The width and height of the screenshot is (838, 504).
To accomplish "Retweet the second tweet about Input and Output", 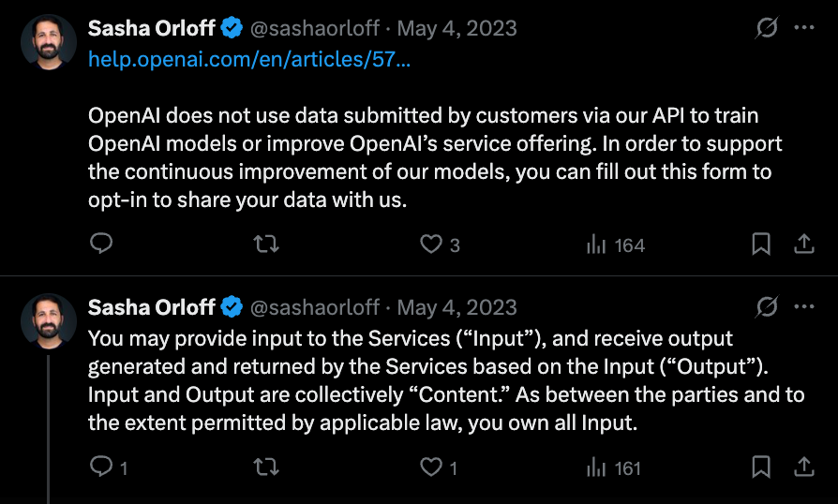I will (266, 466).
